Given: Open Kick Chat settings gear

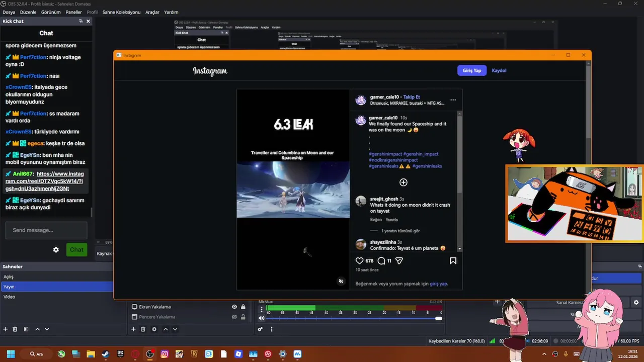Looking at the screenshot, I should click(56, 250).
